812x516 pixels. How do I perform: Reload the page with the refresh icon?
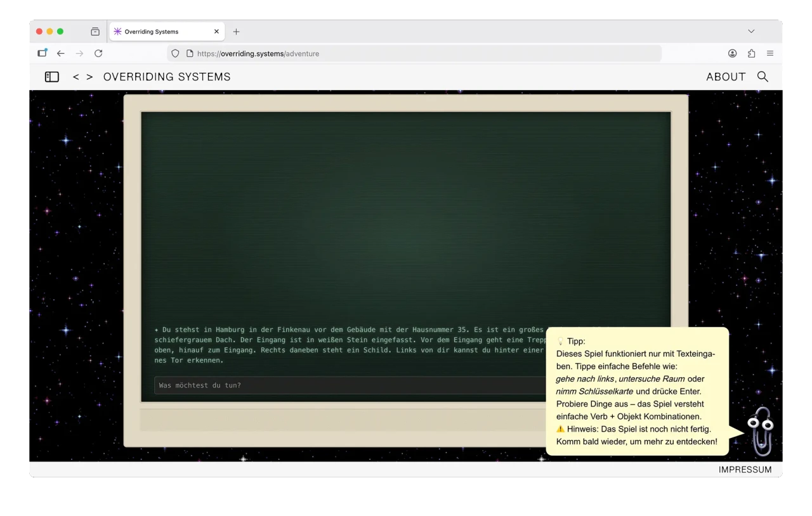click(x=98, y=53)
